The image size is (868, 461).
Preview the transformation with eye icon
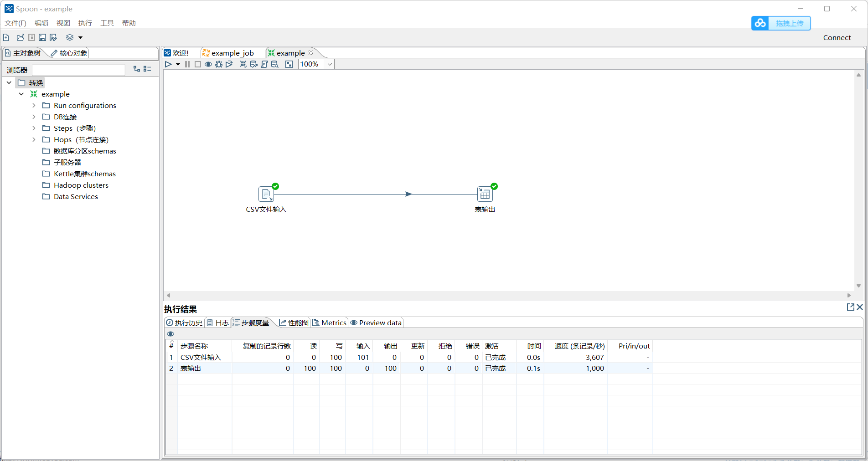(208, 64)
